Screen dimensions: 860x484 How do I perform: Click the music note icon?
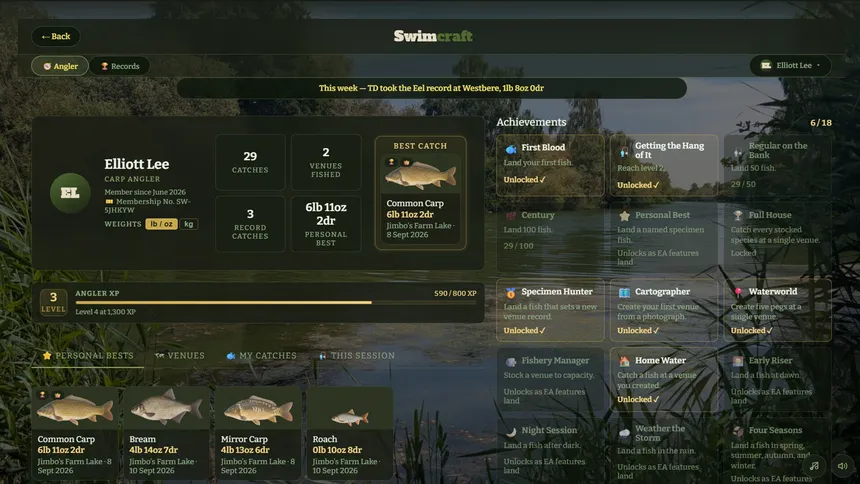click(x=814, y=466)
